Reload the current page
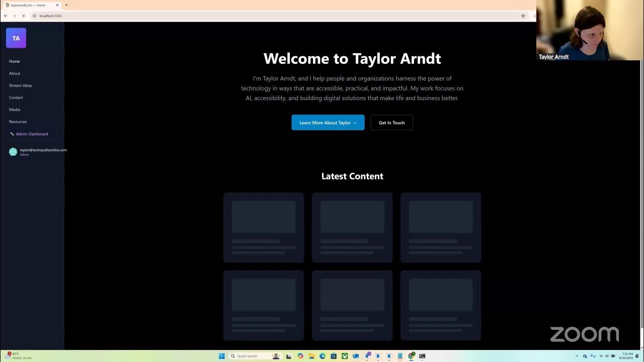Screen dimensions: 644x362 23,16
